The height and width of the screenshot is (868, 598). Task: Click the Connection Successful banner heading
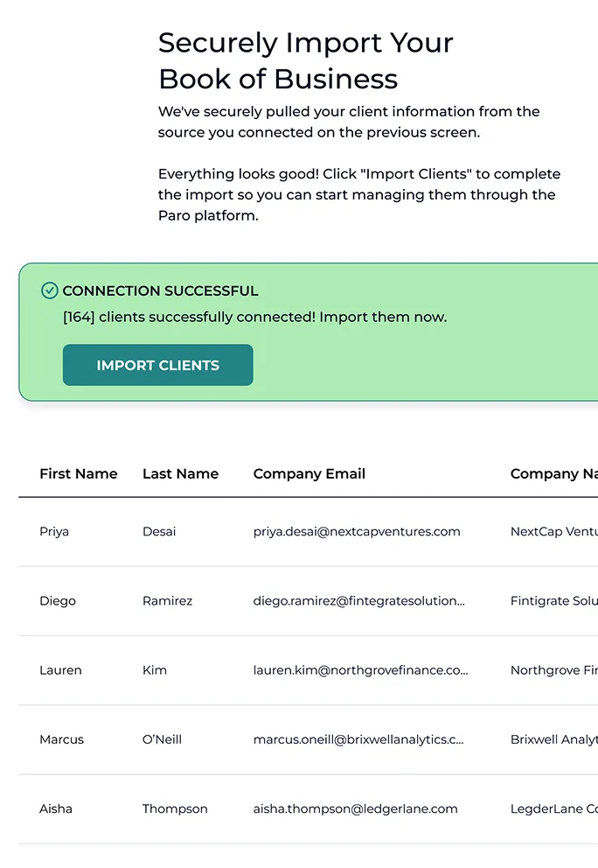click(160, 290)
